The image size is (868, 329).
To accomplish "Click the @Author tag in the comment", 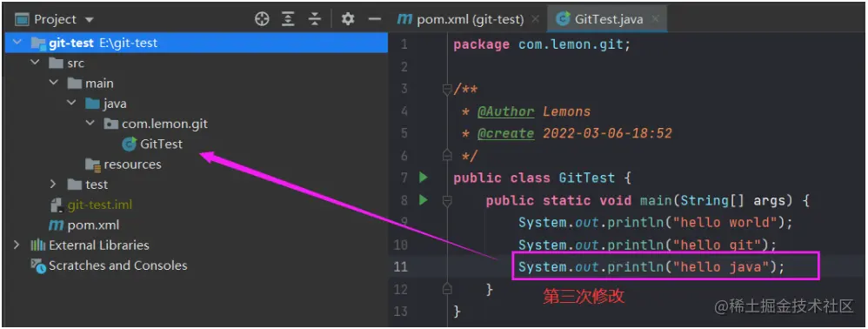I will coord(506,111).
